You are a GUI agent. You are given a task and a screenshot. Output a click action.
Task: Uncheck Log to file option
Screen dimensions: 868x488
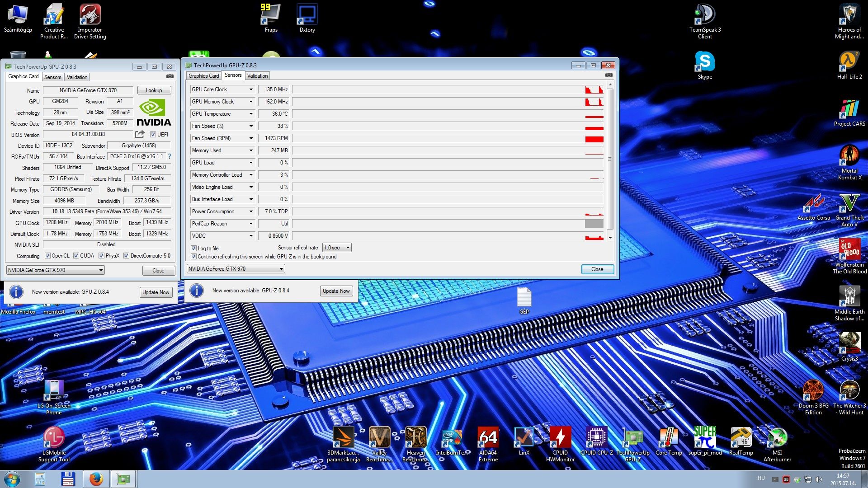coord(193,249)
